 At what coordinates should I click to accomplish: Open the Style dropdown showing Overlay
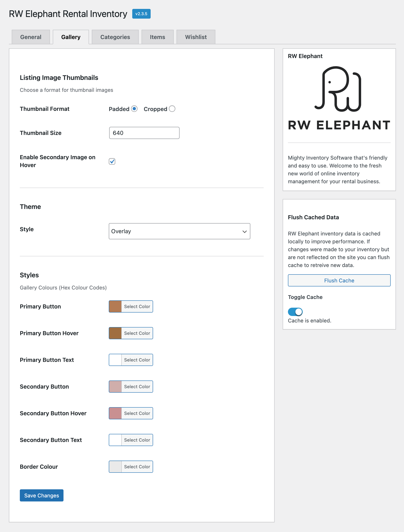pyautogui.click(x=179, y=231)
